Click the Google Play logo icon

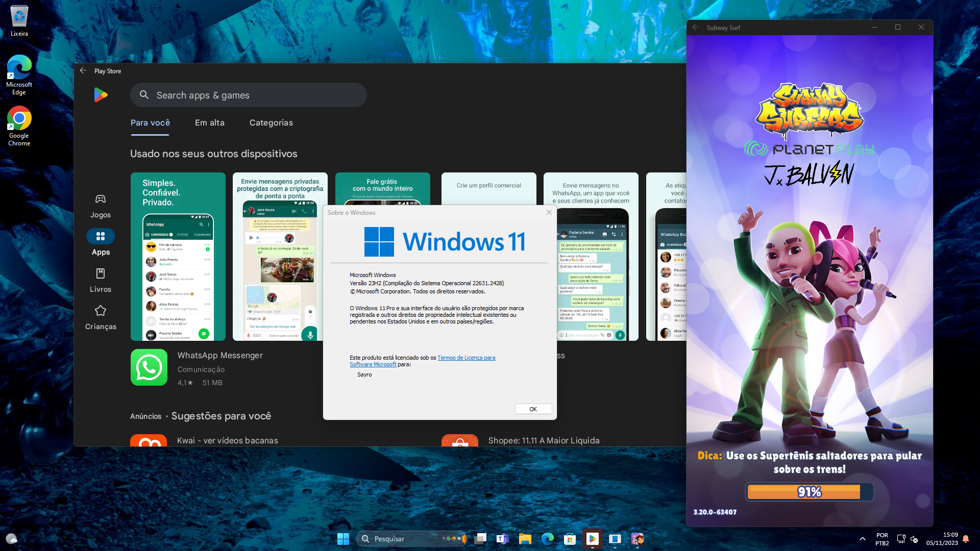pos(101,95)
